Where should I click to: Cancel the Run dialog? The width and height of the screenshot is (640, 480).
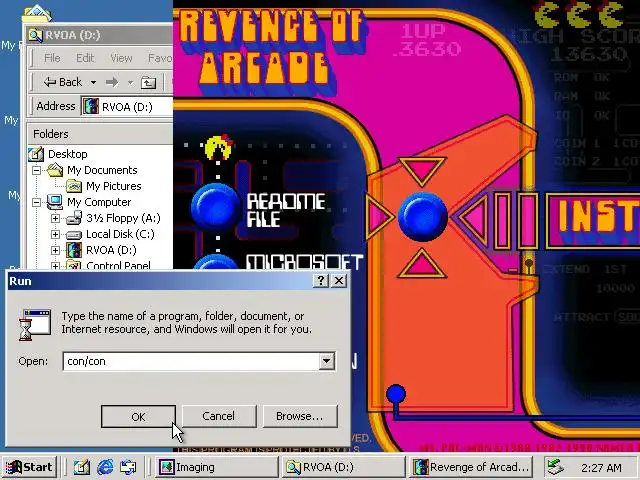(219, 416)
